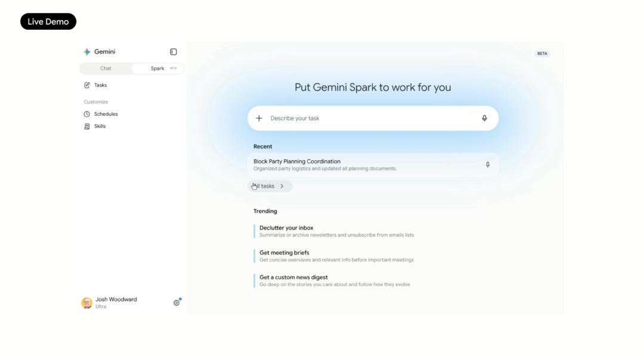Click the Schedules clock icon
Image resolution: width=644 pixels, height=357 pixels.
86,114
